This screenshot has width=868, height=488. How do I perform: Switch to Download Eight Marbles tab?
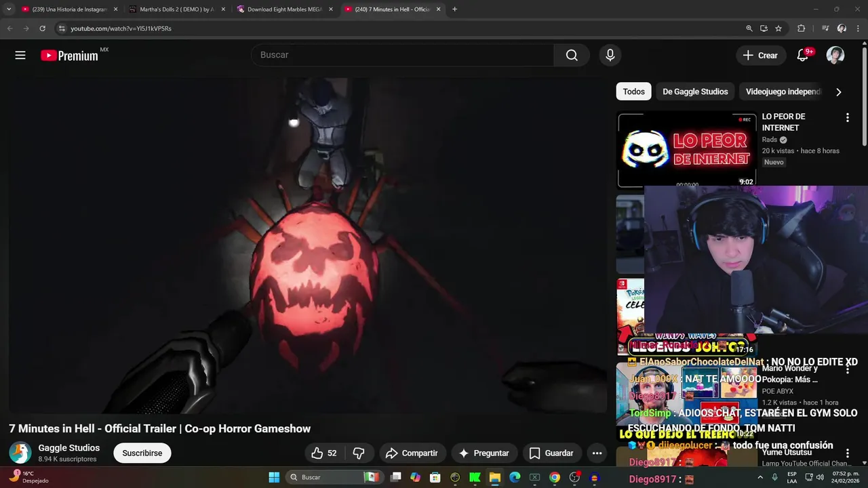coord(283,9)
